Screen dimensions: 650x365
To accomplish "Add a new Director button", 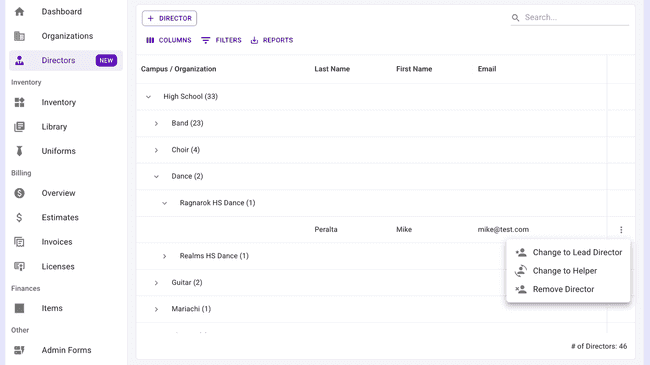I will coord(169,18).
